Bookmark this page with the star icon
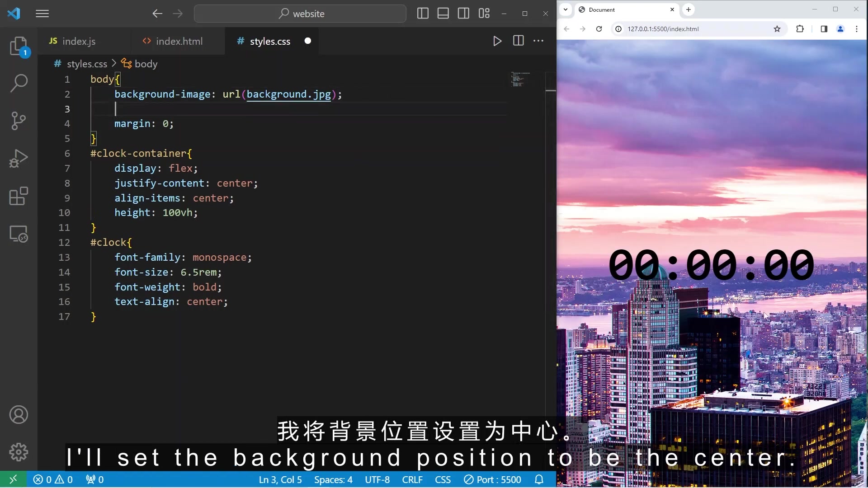 777,29
